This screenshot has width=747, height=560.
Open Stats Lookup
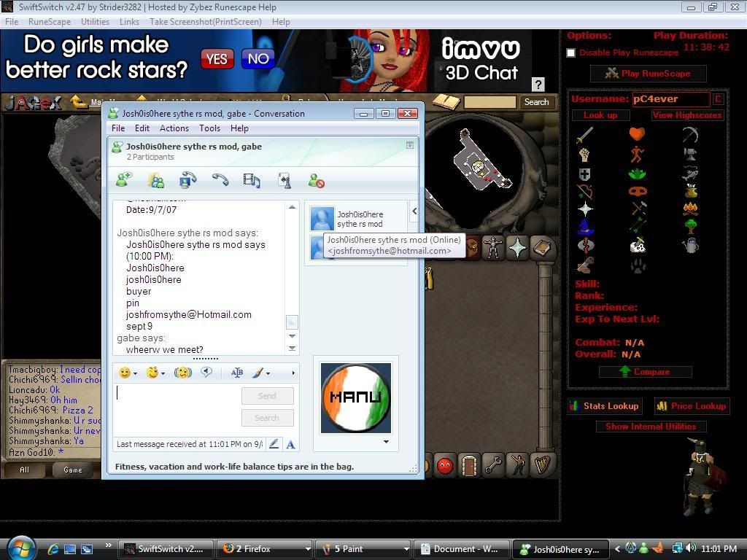[x=604, y=406]
